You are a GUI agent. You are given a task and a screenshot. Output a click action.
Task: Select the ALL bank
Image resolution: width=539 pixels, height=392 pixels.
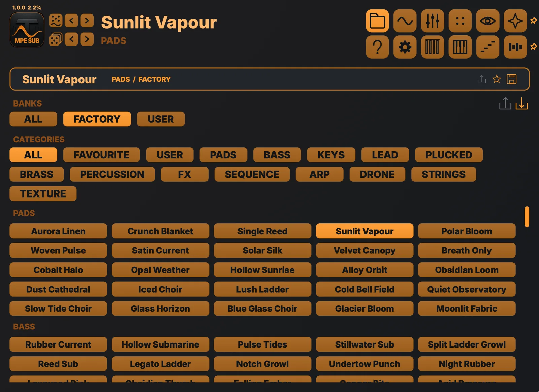point(33,119)
